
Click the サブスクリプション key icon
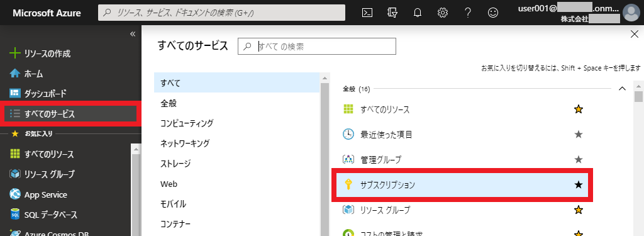point(348,185)
